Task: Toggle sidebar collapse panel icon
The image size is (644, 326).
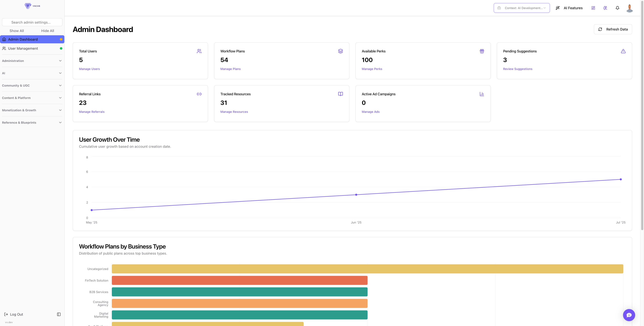Action: pyautogui.click(x=59, y=314)
